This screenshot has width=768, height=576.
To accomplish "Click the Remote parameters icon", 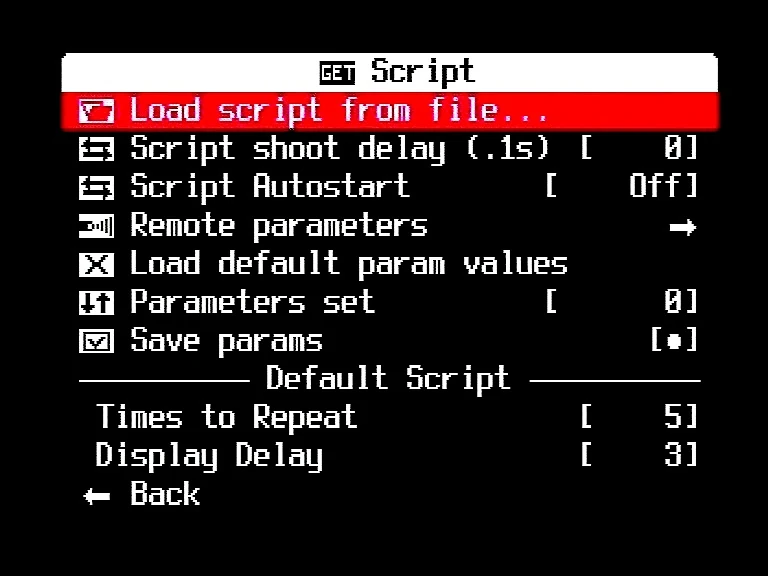I will [96, 226].
